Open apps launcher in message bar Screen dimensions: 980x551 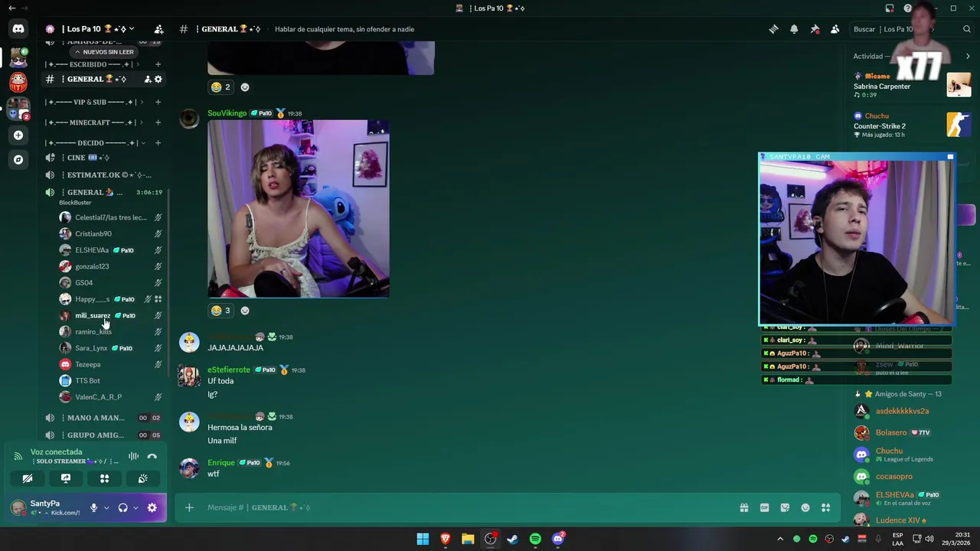825,507
